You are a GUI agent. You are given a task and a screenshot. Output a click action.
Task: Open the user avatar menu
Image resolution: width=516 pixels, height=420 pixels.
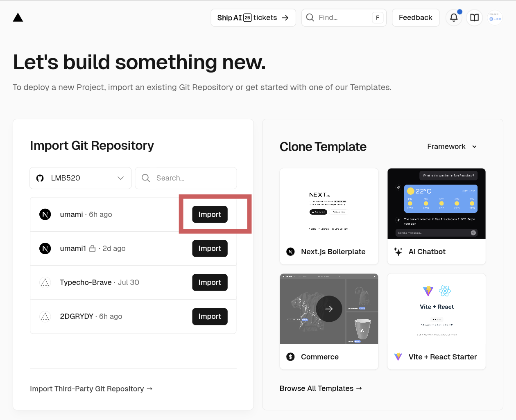click(x=495, y=18)
